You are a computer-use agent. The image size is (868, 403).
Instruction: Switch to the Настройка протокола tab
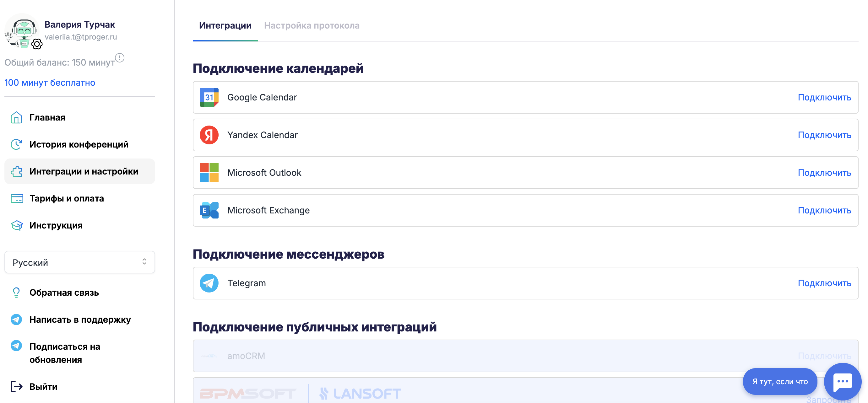click(312, 25)
